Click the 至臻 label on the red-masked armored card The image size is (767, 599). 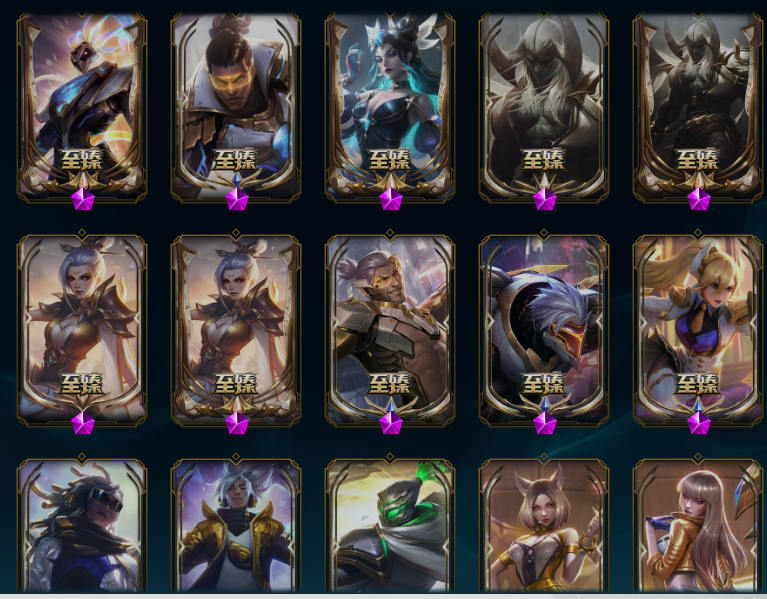click(x=543, y=384)
